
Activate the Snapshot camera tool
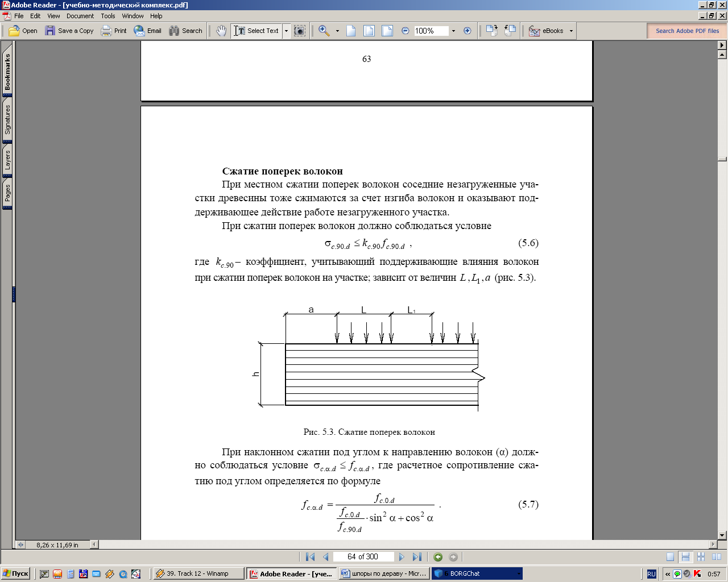click(x=300, y=31)
